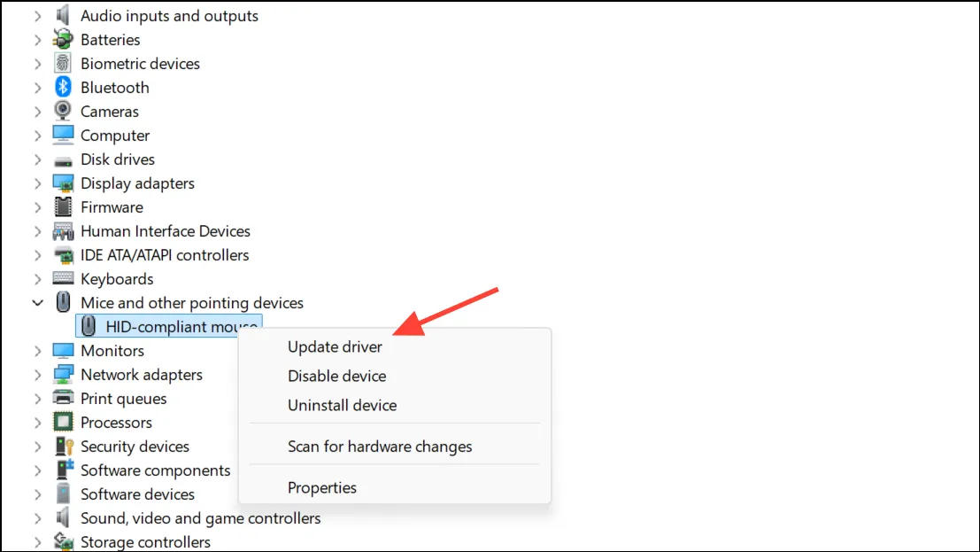
Task: Click the Processors icon
Action: tap(63, 422)
